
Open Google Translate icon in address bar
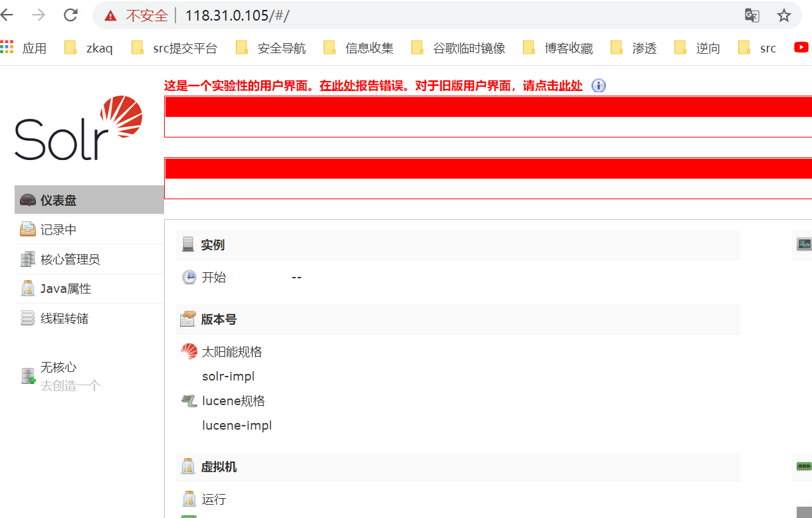click(x=752, y=15)
